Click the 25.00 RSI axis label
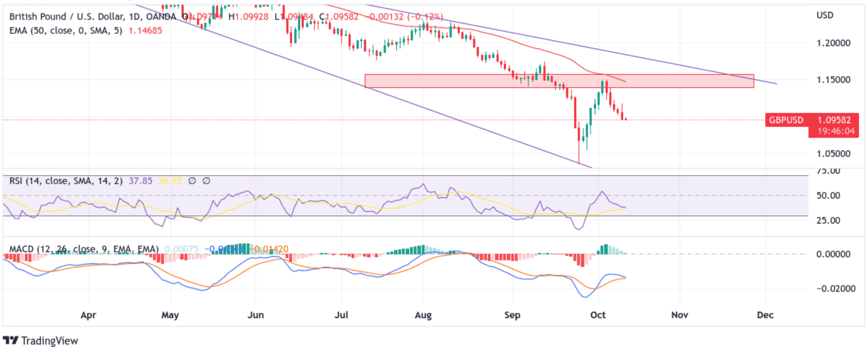Image resolution: width=868 pixels, height=364 pixels. (x=828, y=220)
